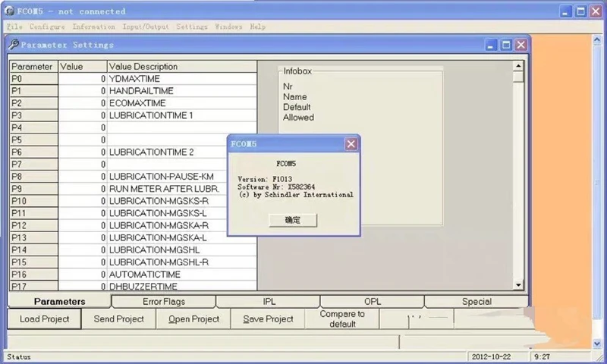Screen dimensions: 607x364
Task: Open the Information menu
Action: (93, 27)
